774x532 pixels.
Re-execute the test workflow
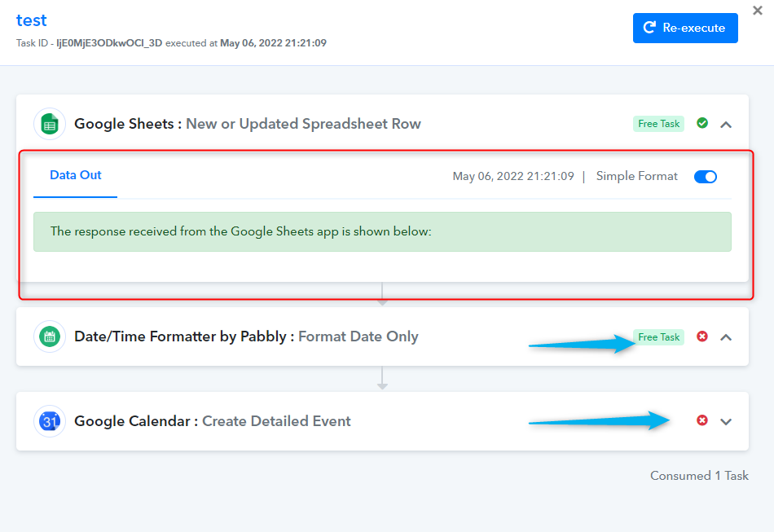(685, 29)
